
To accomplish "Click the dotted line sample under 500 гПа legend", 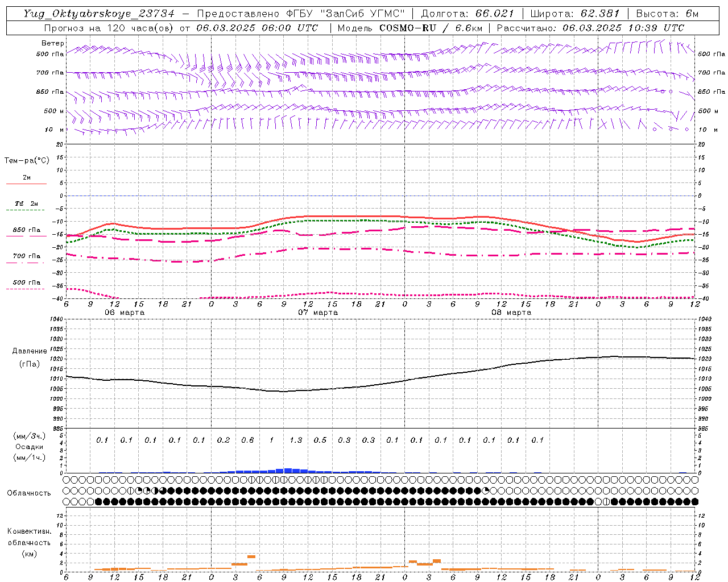I will [x=25, y=289].
